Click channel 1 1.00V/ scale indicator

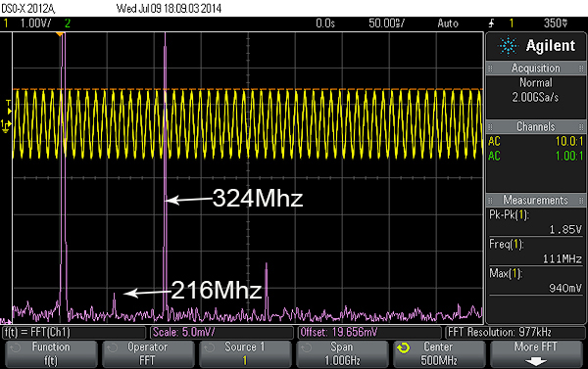click(35, 23)
